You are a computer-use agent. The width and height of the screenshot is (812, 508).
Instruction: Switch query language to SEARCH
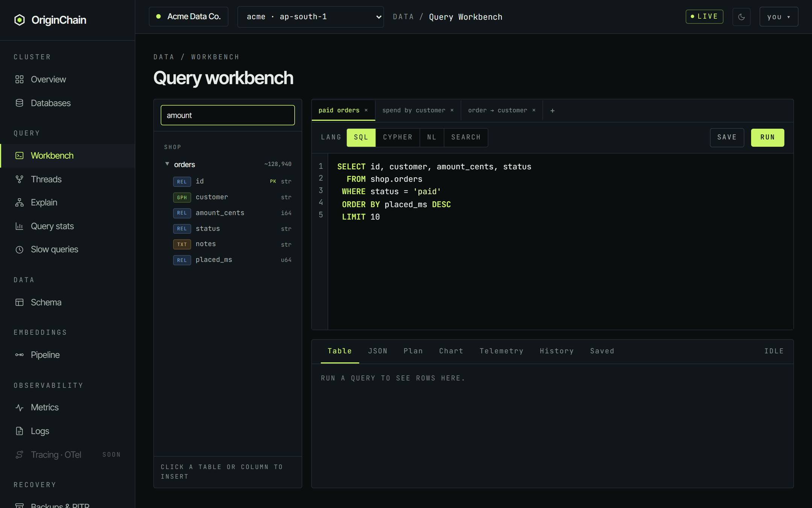tap(466, 137)
